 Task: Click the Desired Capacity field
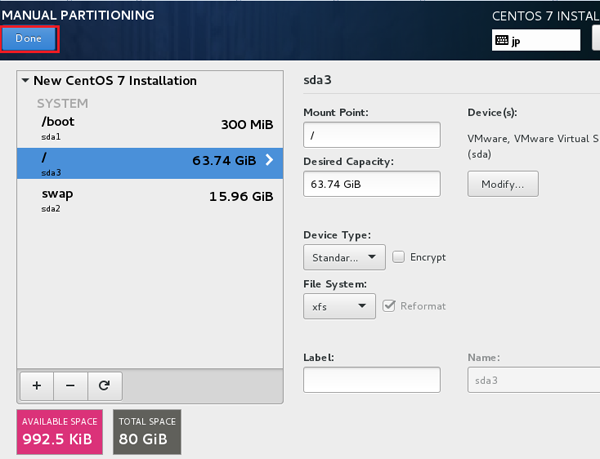point(371,184)
